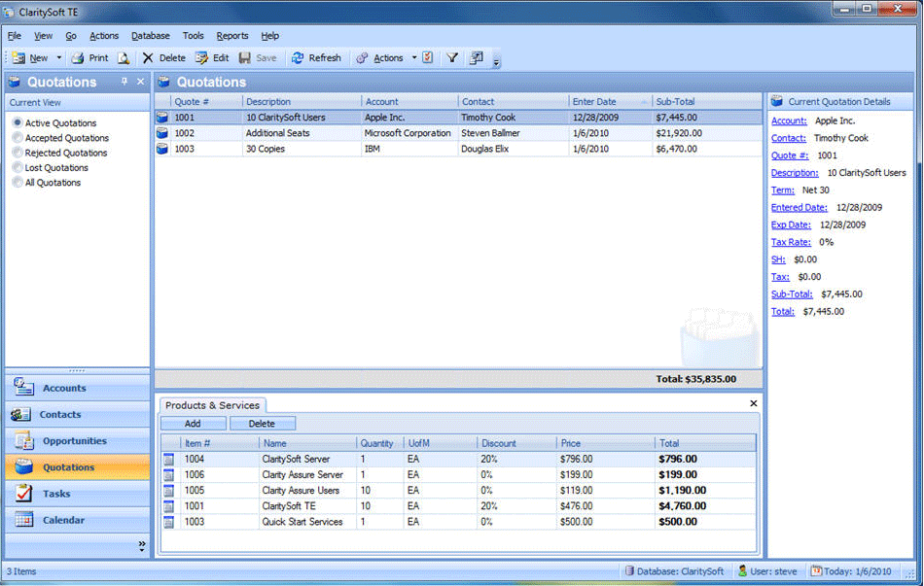Sort by Sub-Total column header

[706, 101]
